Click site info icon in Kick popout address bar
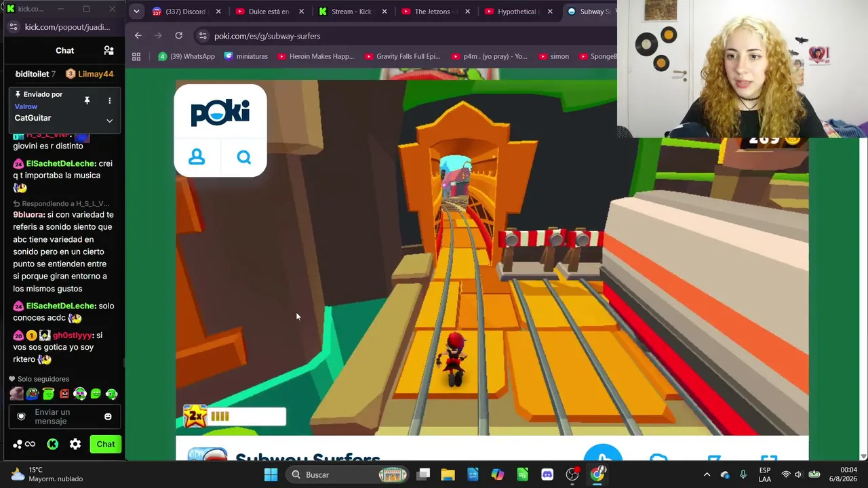 pos(14,27)
